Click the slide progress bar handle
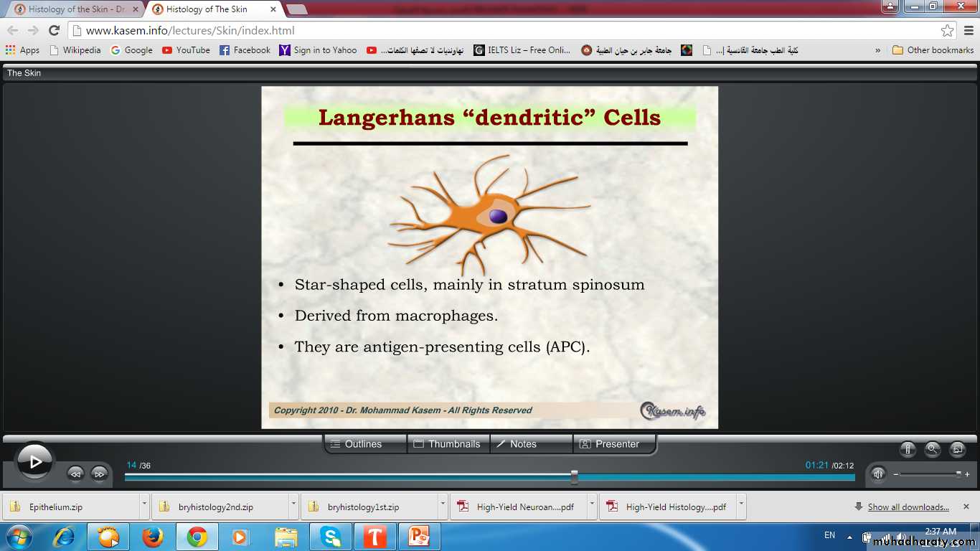 (574, 476)
